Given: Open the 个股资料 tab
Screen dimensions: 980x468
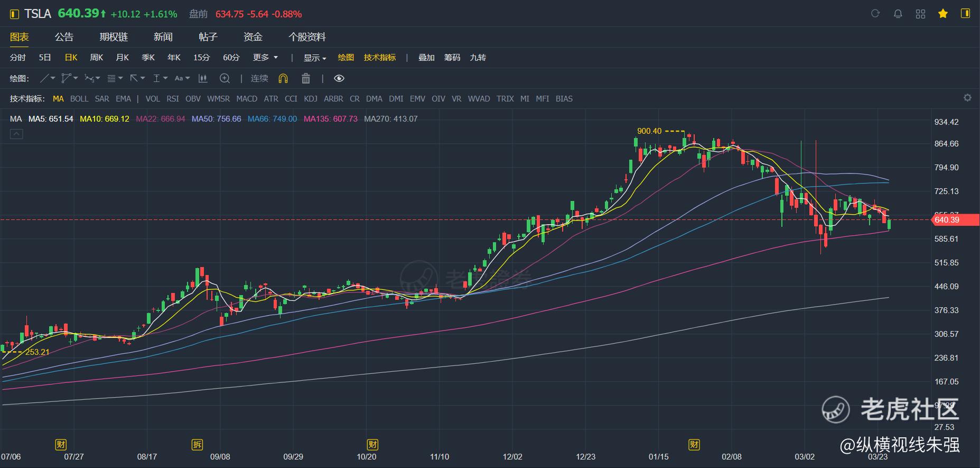Looking at the screenshot, I should 307,37.
